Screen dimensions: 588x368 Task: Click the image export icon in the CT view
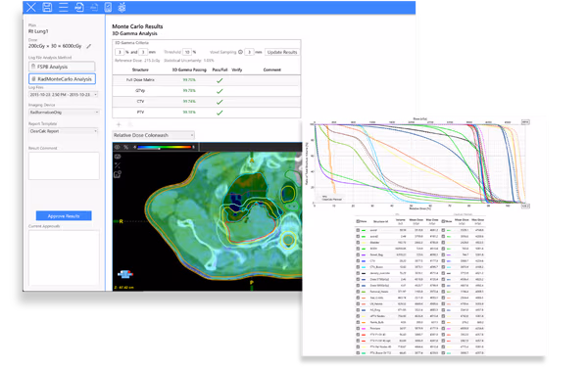pos(118,174)
